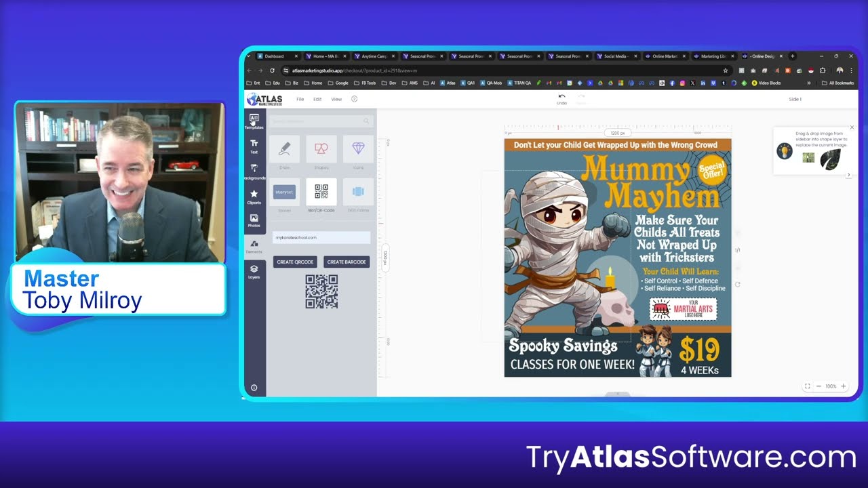Select the $19 price text on canvas
The image size is (868, 488).
[699, 350]
